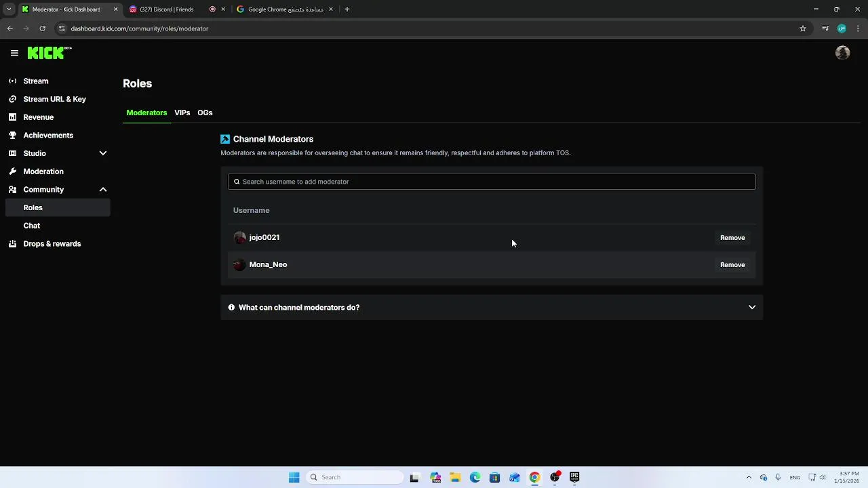Open Chrome's three-dot menu
The width and height of the screenshot is (868, 488).
pos(858,28)
